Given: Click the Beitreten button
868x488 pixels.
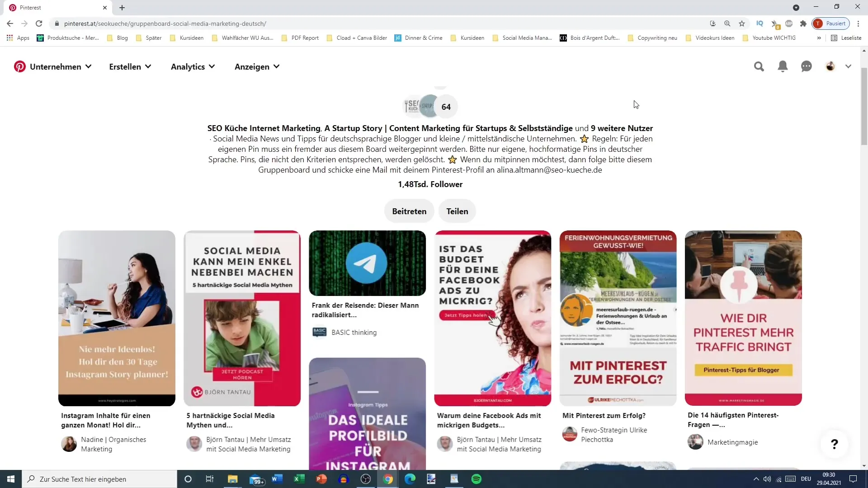Looking at the screenshot, I should click(409, 211).
